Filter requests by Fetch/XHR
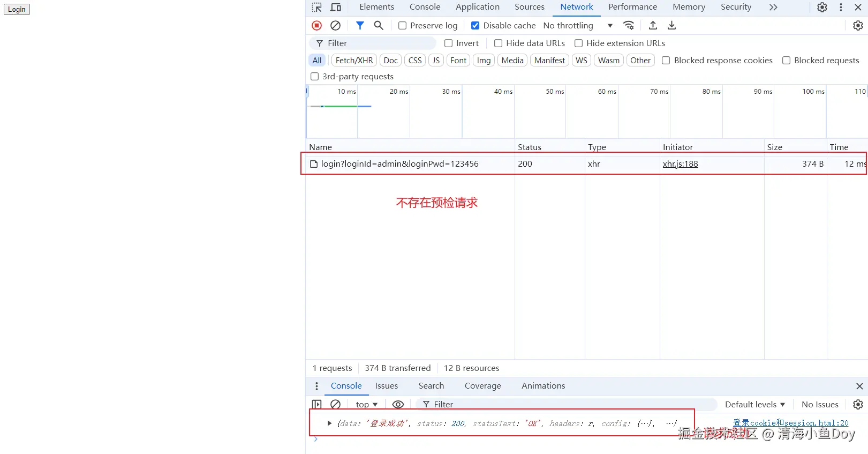This screenshot has width=868, height=454. coord(354,60)
